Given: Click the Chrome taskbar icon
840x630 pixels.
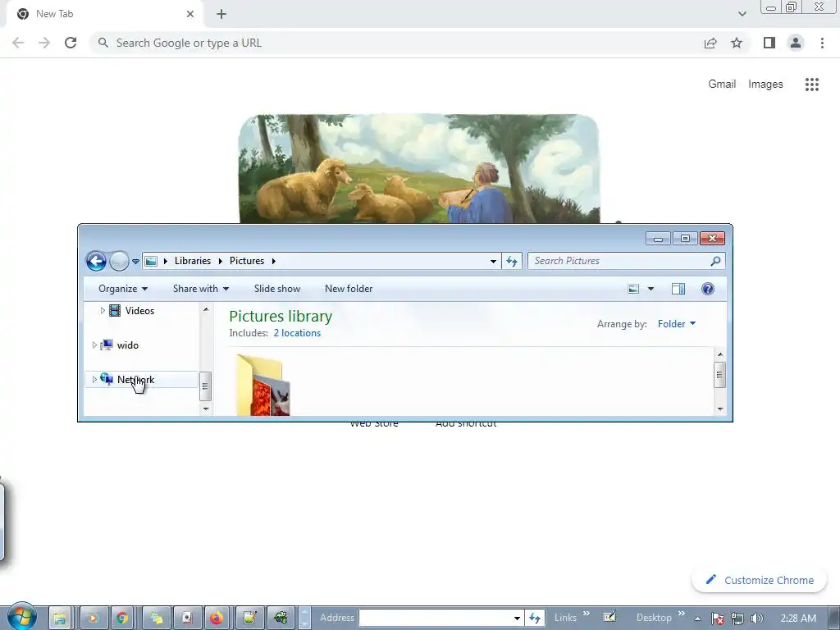Looking at the screenshot, I should pos(123,619).
